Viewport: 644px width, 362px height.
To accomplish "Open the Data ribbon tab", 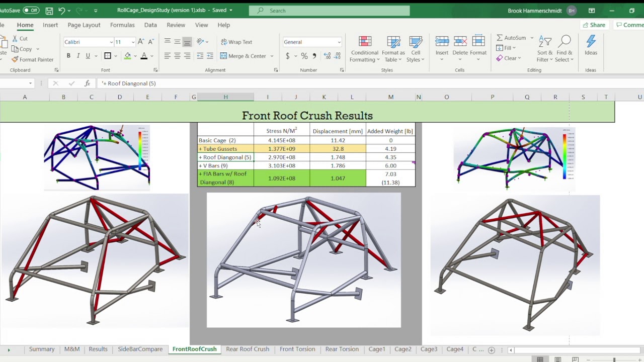I will 150,25.
